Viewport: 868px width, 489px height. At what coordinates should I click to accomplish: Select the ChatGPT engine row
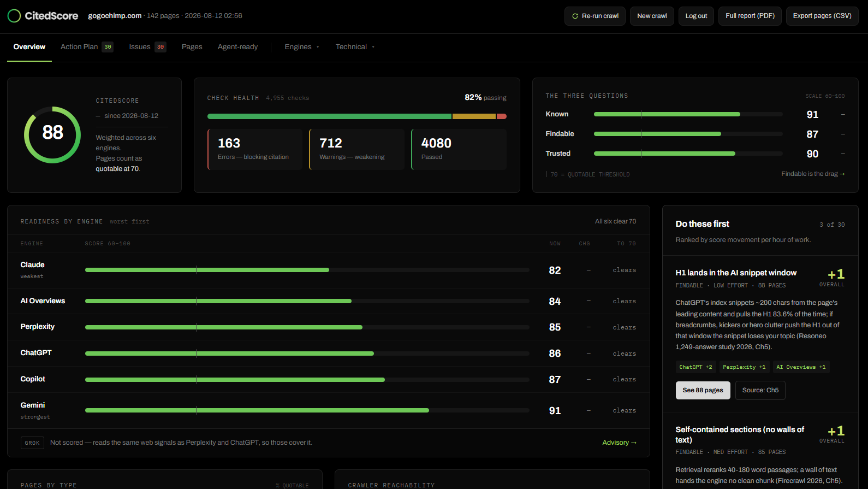pyautogui.click(x=329, y=353)
